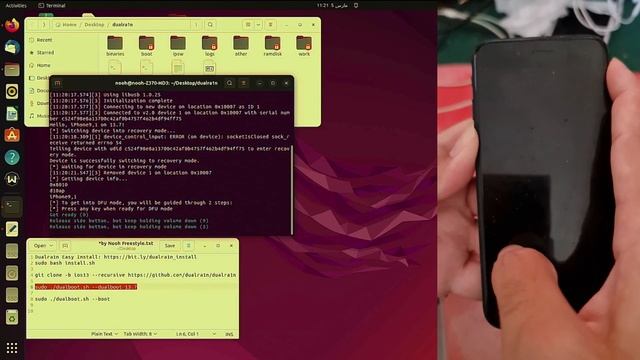
Task: Click 'sudo bash install.sh' line in editor
Action: tap(64, 263)
